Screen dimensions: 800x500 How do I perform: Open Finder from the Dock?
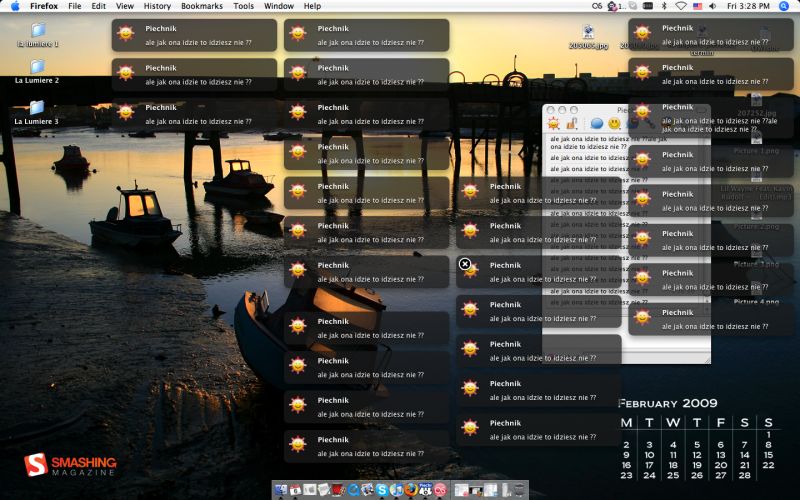[x=281, y=490]
